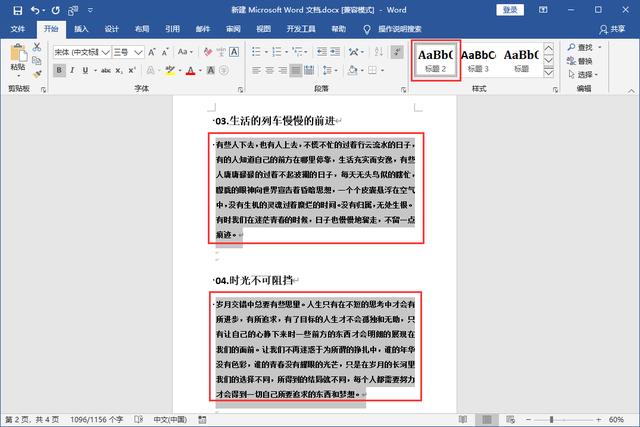The image size is (640, 427).
Task: Cut selection with the scissors icon
Action: pos(37,47)
